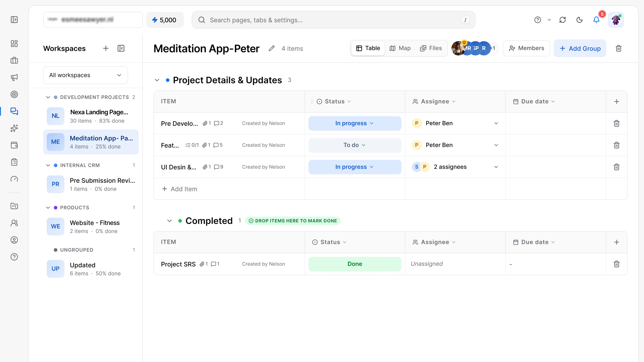Add a new workspace with plus icon

[x=106, y=48]
